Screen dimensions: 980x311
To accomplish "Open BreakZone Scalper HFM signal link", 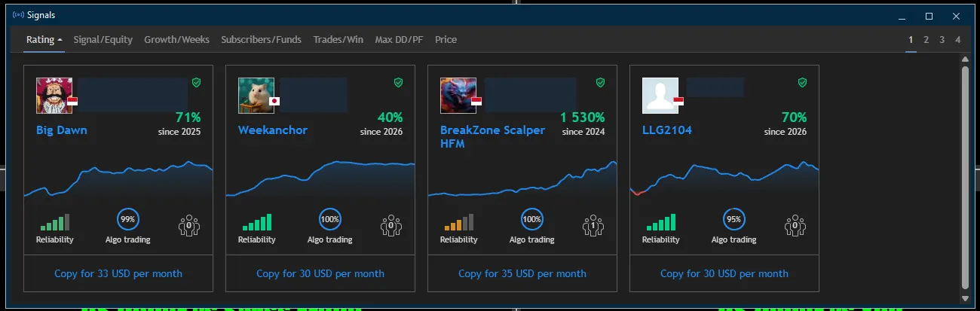I will pyautogui.click(x=492, y=136).
